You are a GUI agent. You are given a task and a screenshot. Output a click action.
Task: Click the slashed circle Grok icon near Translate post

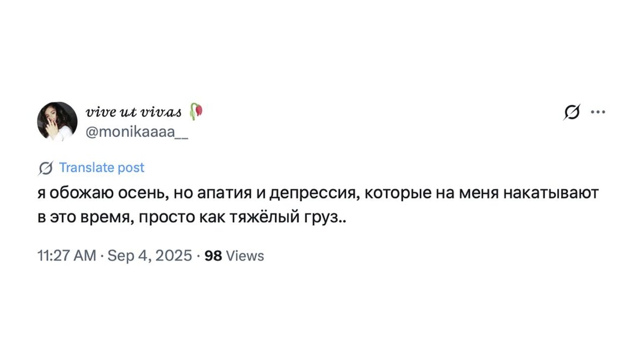coord(45,167)
